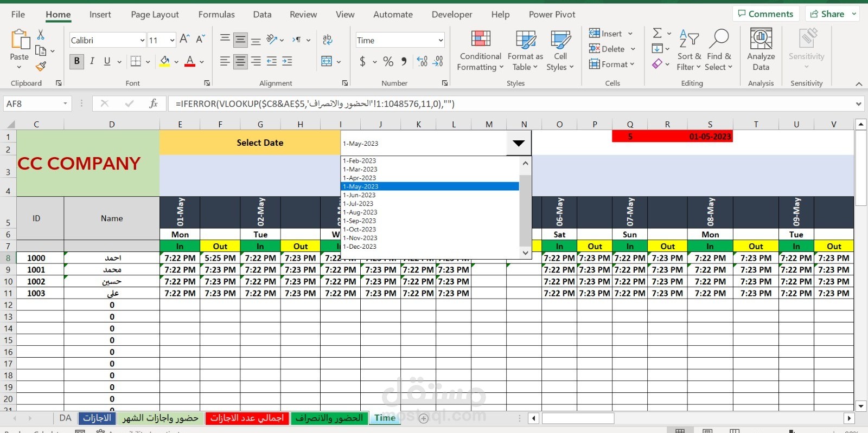The image size is (868, 433).
Task: Click the Percent Style icon
Action: (388, 61)
